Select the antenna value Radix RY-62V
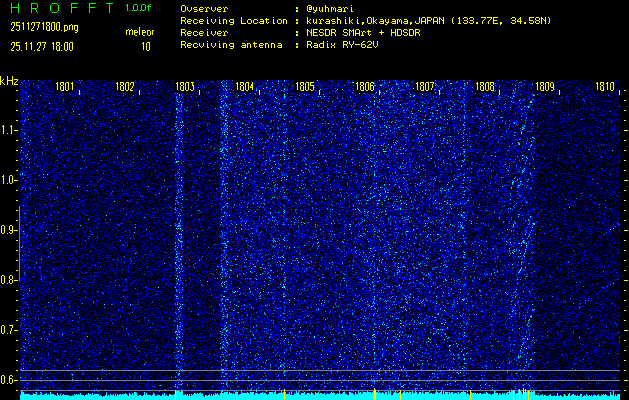Screen dimensions: 629x400 [x=342, y=45]
